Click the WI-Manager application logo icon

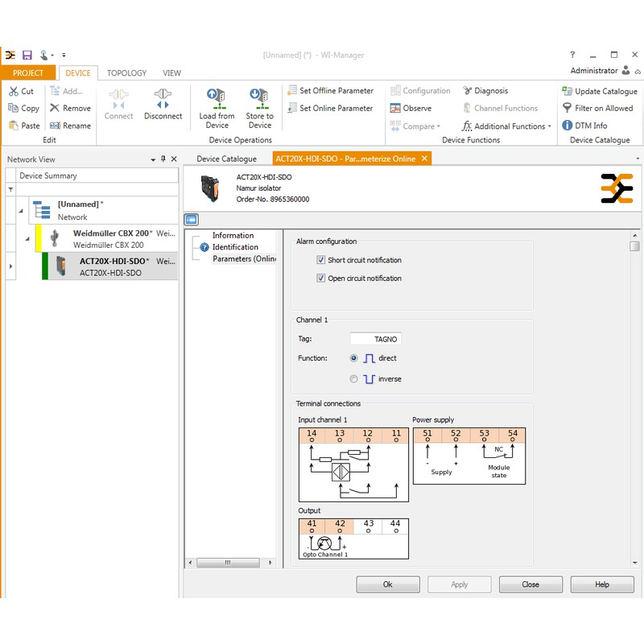pos(10,55)
